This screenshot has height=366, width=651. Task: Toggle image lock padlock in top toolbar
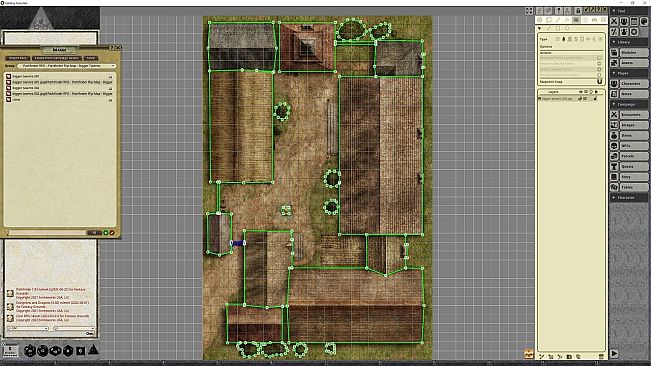click(578, 10)
